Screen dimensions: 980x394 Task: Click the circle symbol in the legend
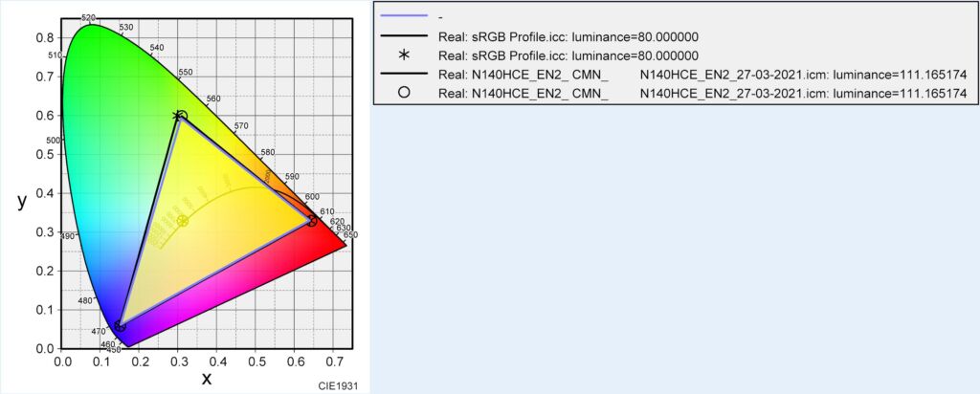click(x=404, y=93)
